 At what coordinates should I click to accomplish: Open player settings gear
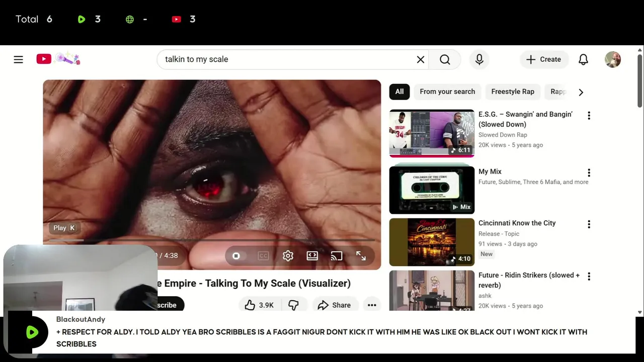(x=288, y=256)
